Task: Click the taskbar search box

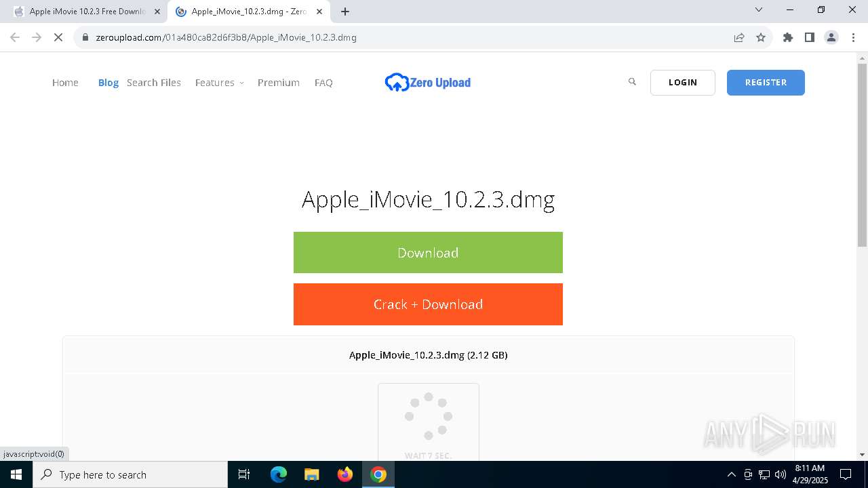Action: (130, 474)
